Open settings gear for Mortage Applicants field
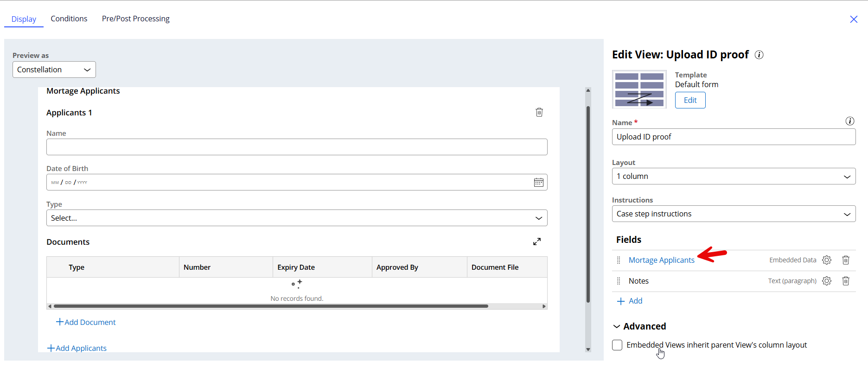 pos(827,260)
